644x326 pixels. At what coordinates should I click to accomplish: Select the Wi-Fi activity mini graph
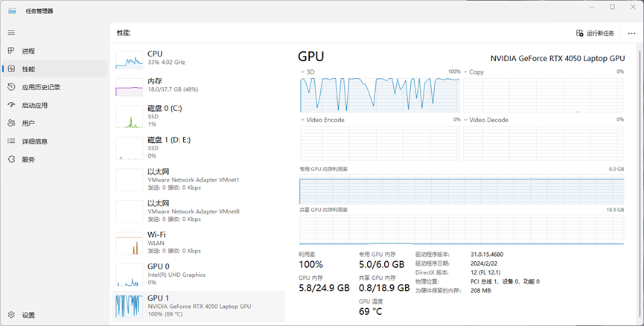130,243
